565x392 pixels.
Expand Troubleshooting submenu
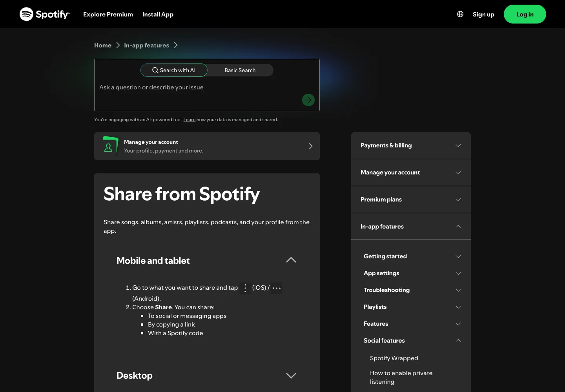coord(412,290)
